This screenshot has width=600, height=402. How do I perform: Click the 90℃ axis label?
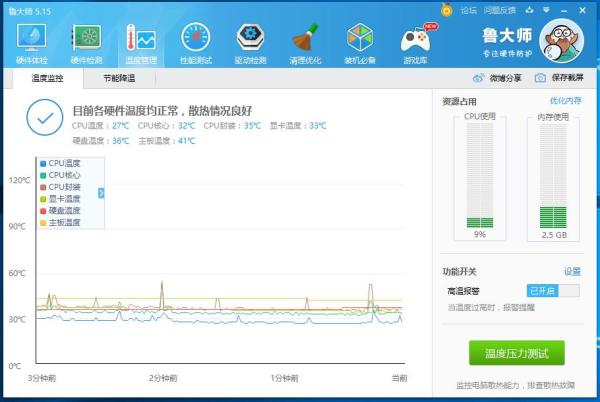point(17,226)
